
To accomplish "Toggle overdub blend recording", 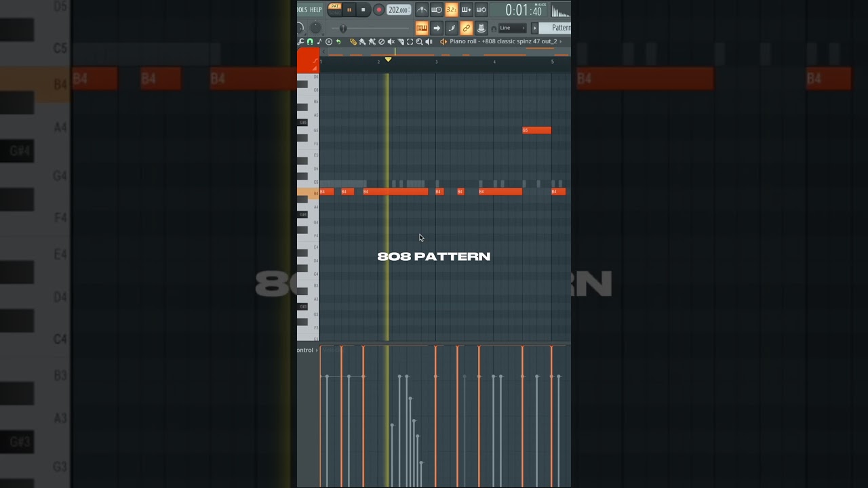I will click(x=467, y=9).
